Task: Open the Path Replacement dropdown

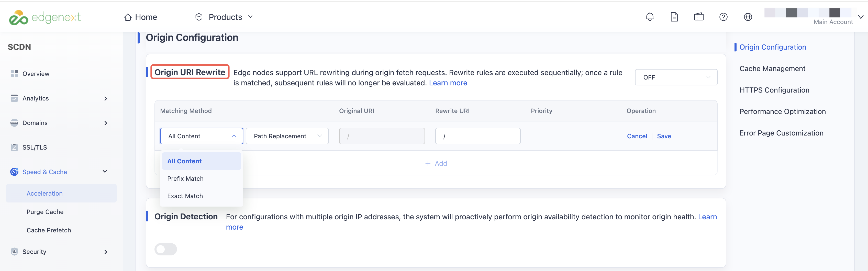Action: [x=287, y=136]
